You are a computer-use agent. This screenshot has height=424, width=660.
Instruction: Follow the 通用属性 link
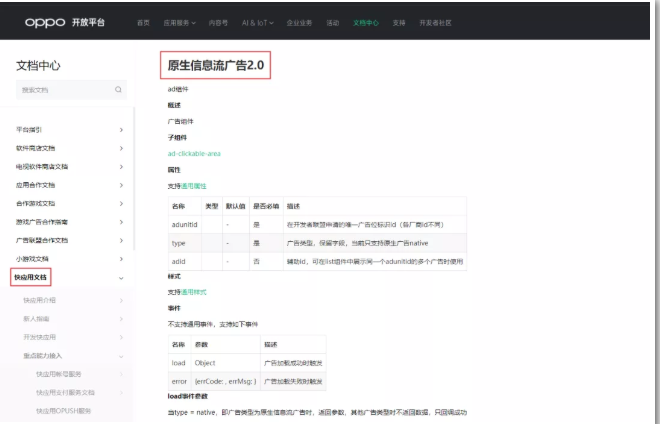tap(194, 186)
